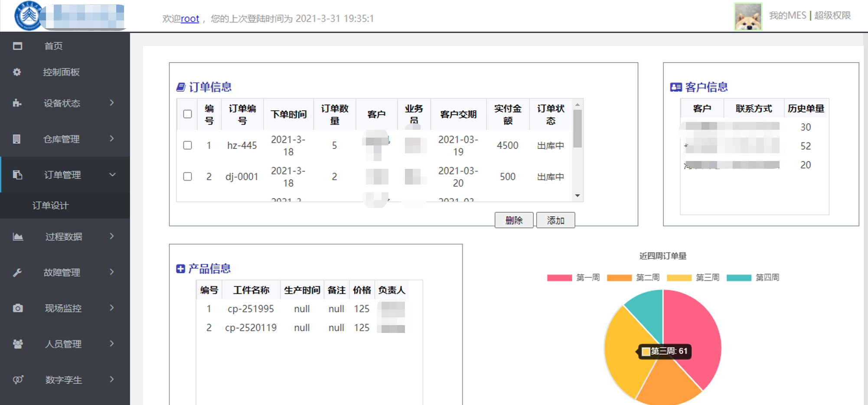
Task: Expand the 仓库管理 submenu chevron
Action: pos(112,138)
